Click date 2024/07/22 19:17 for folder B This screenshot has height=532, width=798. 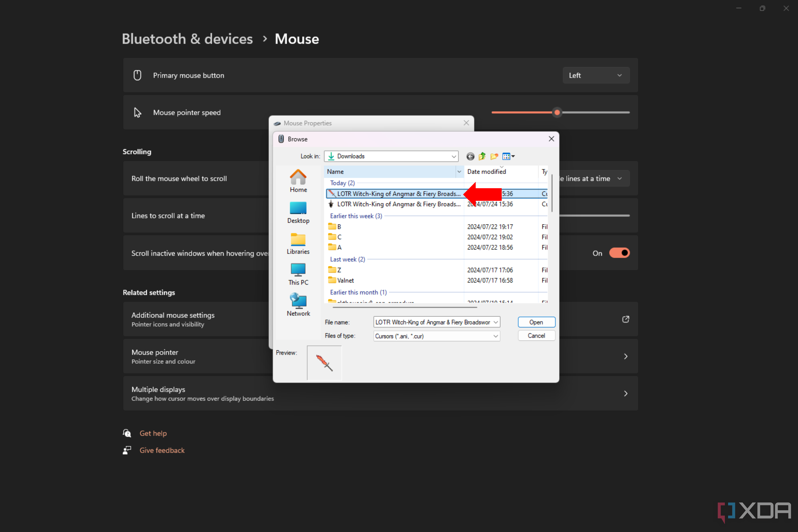(490, 227)
